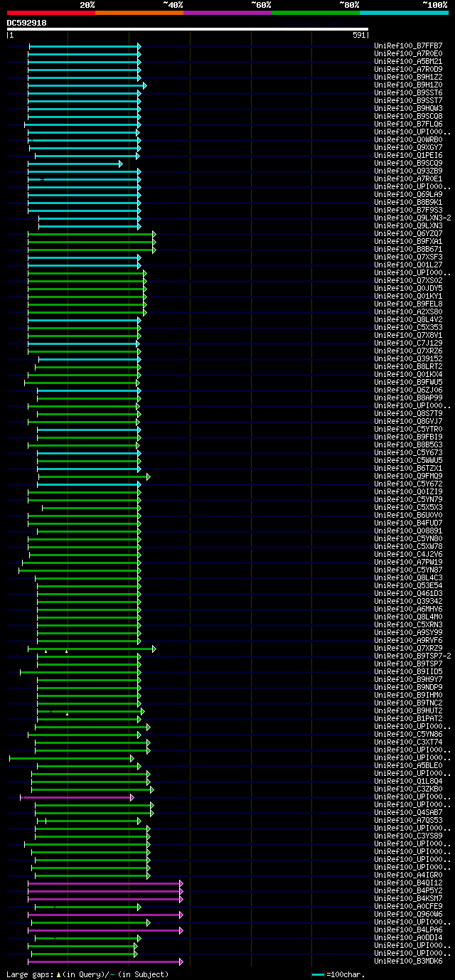Click the white query length bar
The width and height of the screenshot is (455, 980).
(x=188, y=29)
